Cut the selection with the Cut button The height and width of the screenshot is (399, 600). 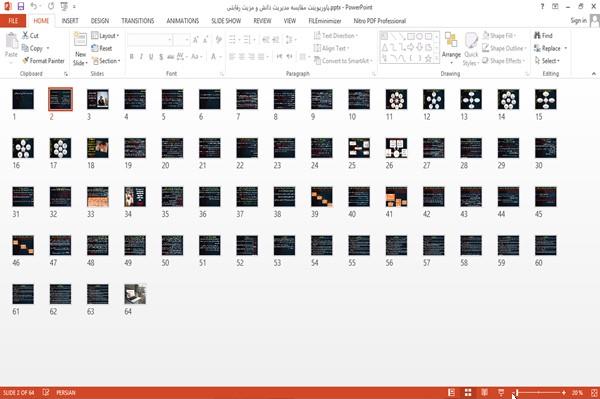point(30,36)
